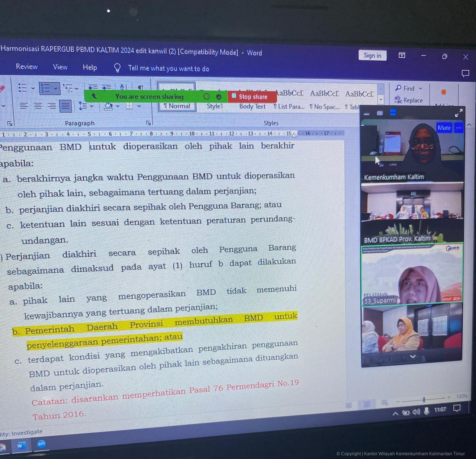
Task: Open Replace dialog
Action: tap(408, 100)
